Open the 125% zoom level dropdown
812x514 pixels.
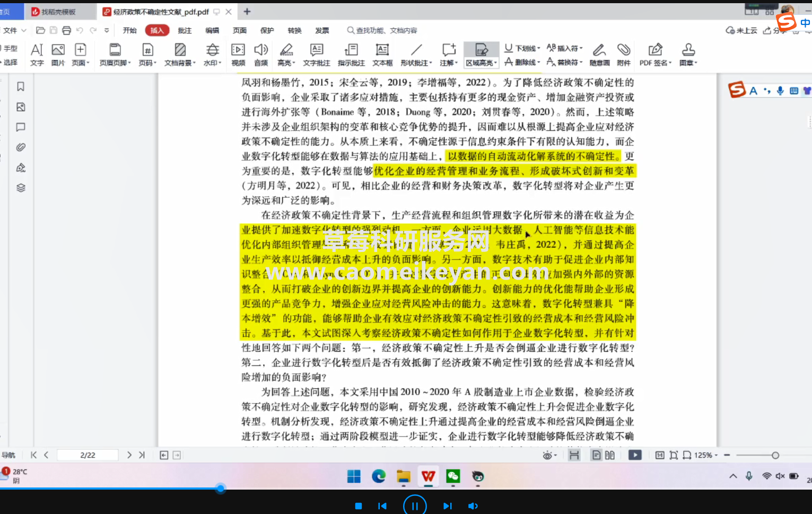pos(705,455)
